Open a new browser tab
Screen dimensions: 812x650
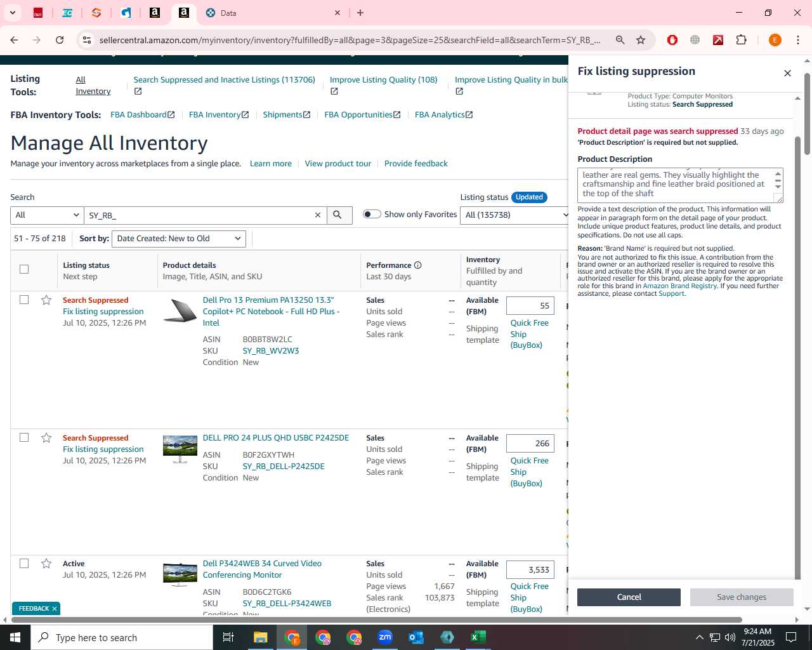coord(360,13)
